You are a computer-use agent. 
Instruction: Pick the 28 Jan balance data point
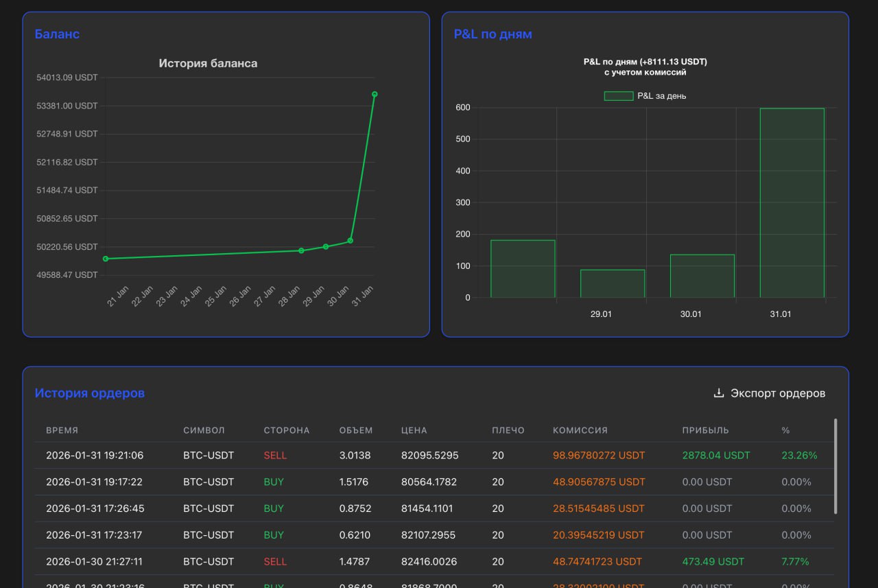click(x=301, y=250)
